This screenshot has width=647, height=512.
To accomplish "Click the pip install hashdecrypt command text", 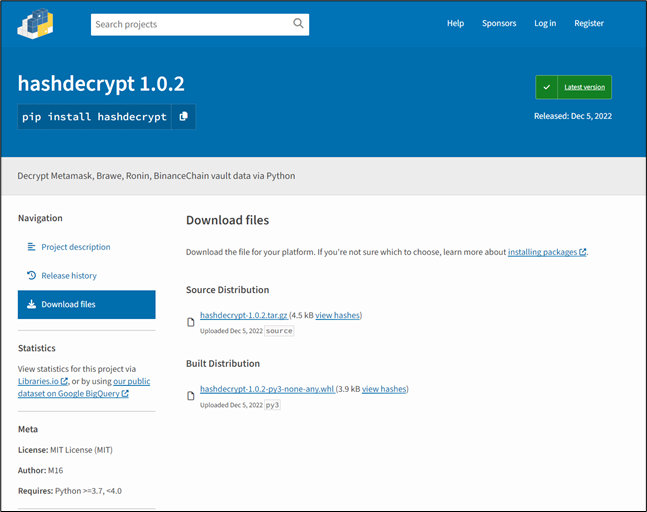I will coord(94,117).
